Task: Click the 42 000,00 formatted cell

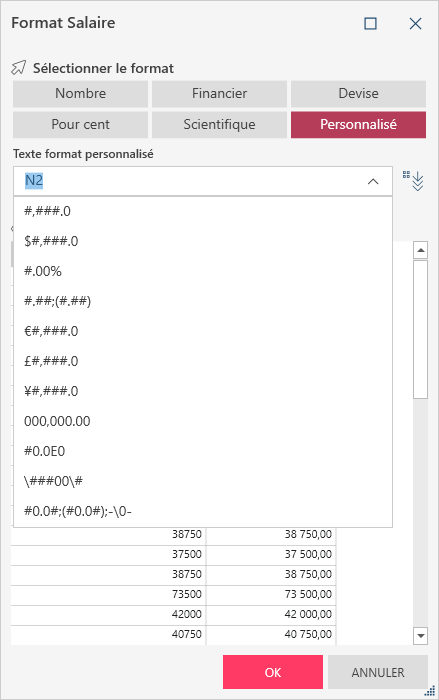Action: (271, 614)
